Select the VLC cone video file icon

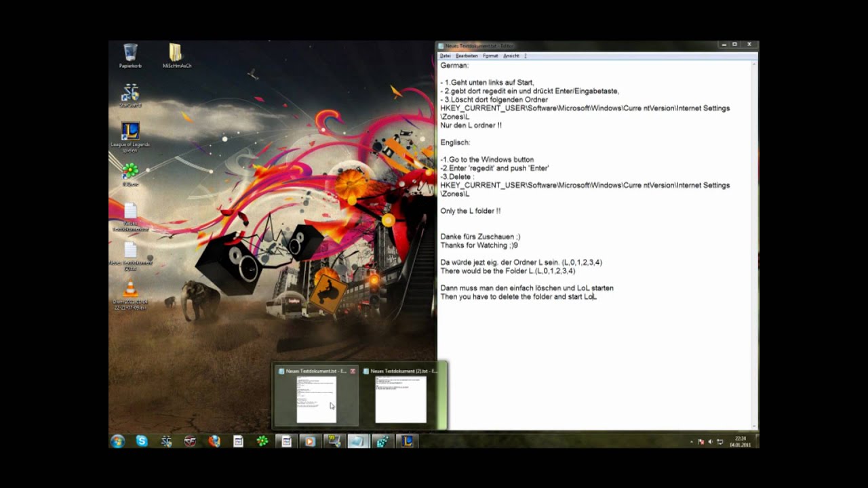coord(130,295)
